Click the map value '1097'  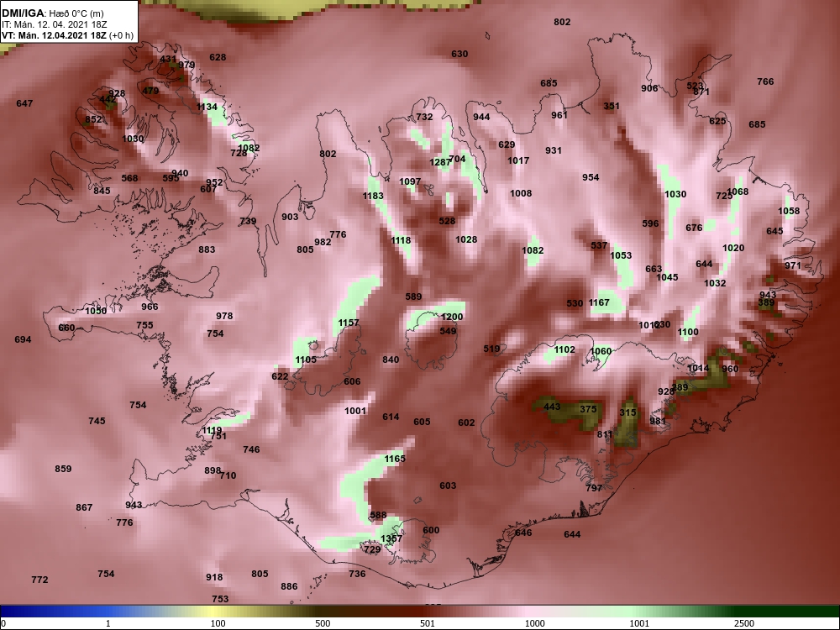click(x=410, y=181)
